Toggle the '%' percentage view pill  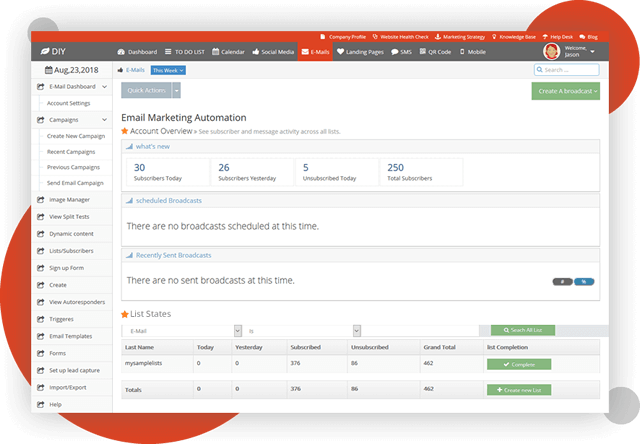[x=583, y=282]
